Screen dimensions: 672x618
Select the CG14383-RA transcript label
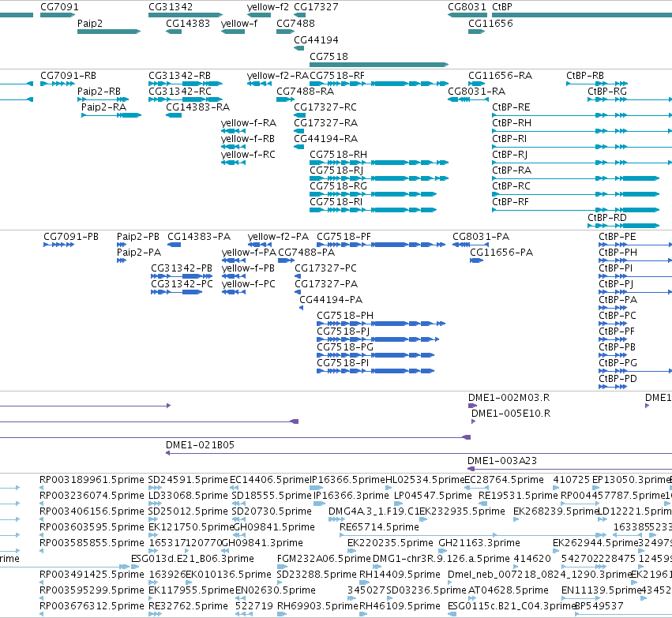198,107
